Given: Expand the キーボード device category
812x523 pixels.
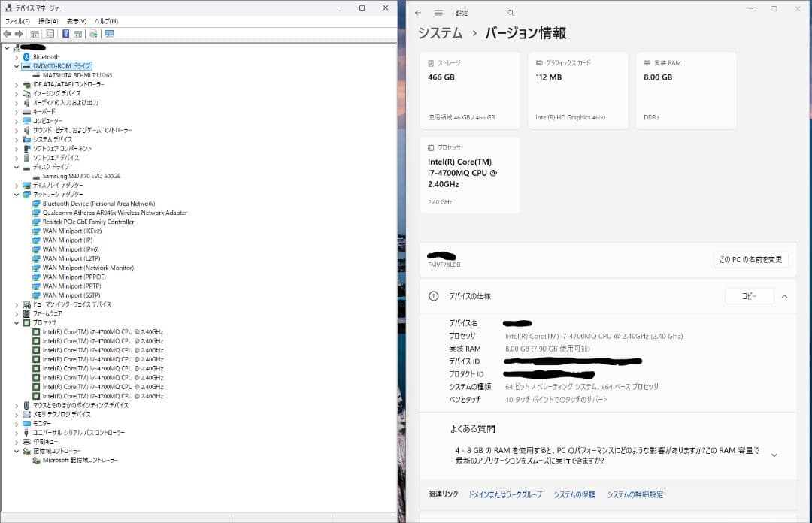Looking at the screenshot, I should tap(17, 111).
